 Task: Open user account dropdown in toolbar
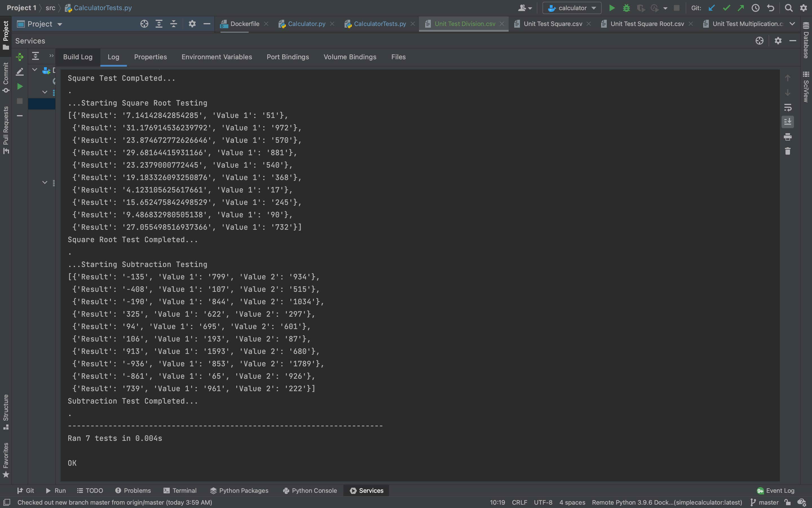coord(525,8)
